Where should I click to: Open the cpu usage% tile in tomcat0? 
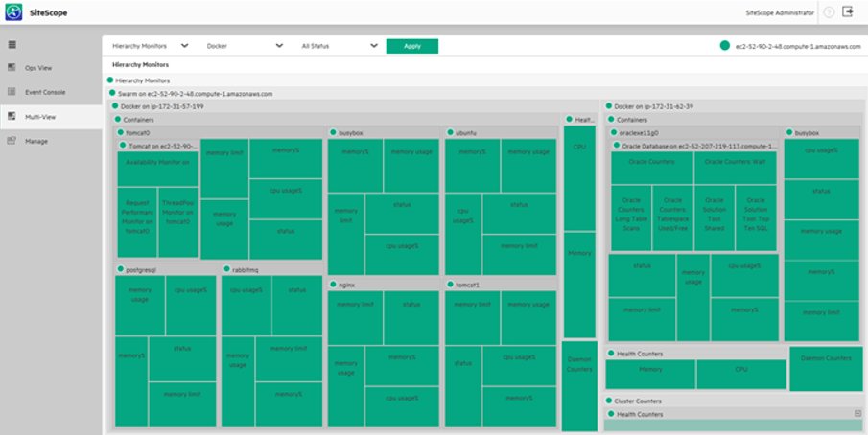click(286, 199)
